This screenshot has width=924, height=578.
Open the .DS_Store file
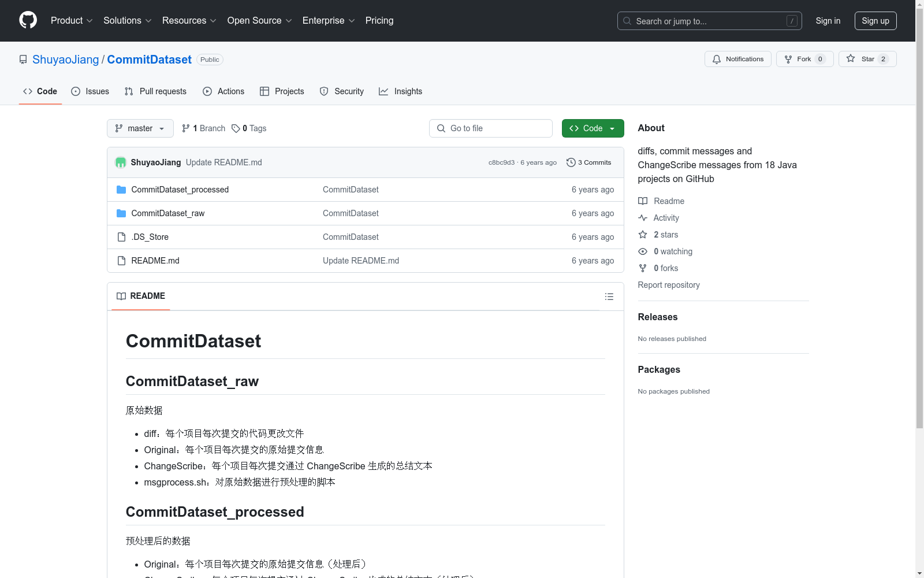(x=150, y=237)
